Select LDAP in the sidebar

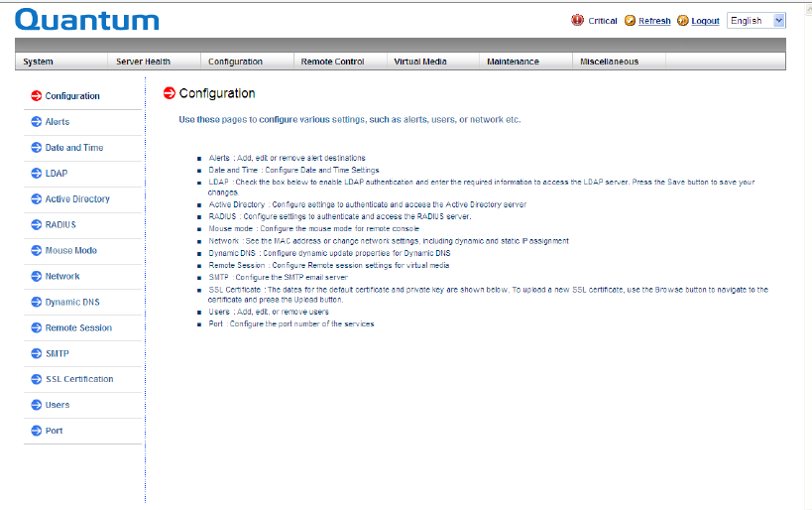coord(56,173)
